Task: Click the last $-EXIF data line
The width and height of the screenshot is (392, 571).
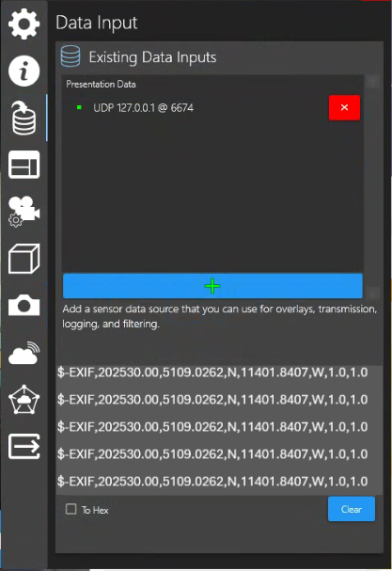Action: point(212,482)
